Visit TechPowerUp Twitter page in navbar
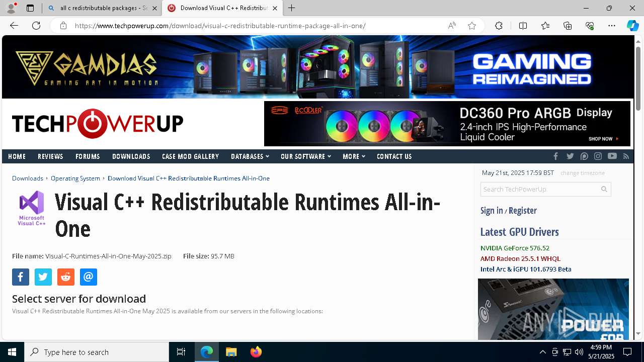The width and height of the screenshot is (644, 362). tap(570, 156)
